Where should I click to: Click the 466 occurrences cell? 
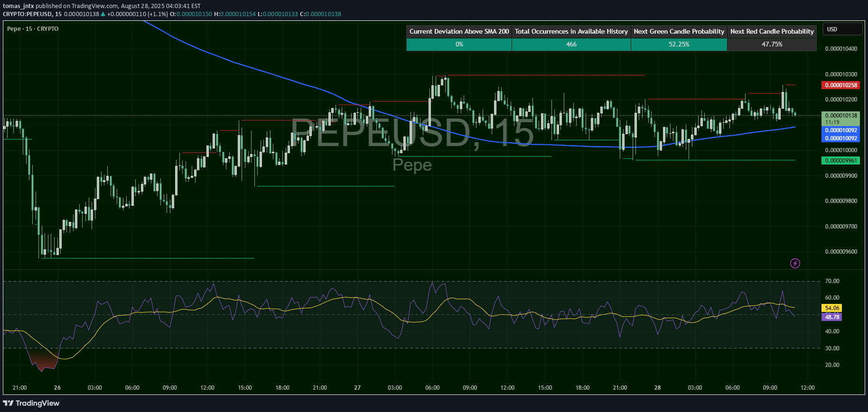coord(571,44)
